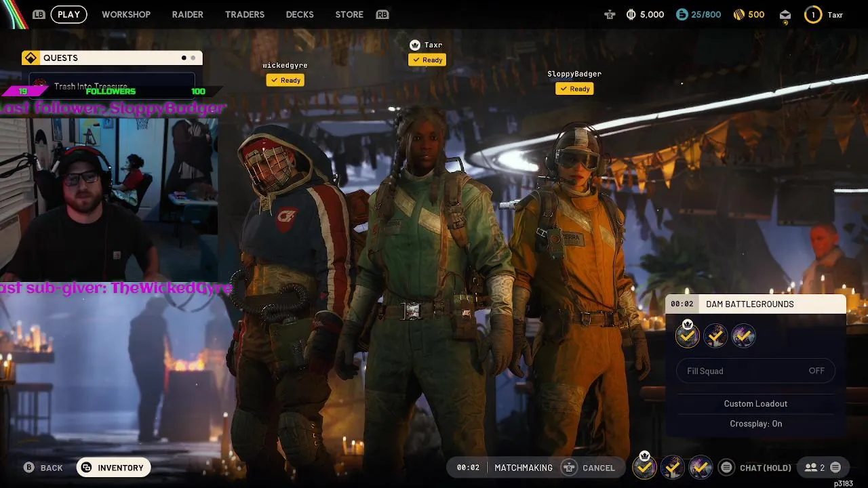
Task: Open the QUESTS panel header
Action: [112, 58]
